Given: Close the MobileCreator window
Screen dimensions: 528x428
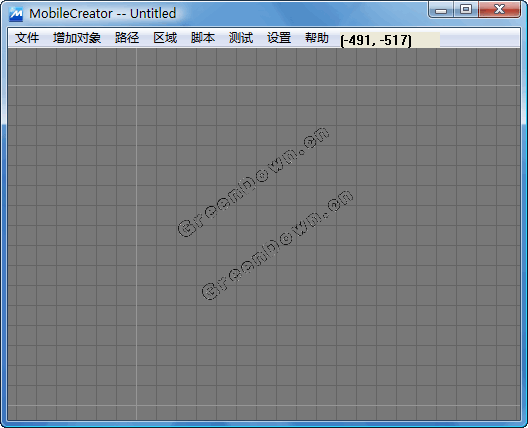Looking at the screenshot, I should [x=499, y=10].
